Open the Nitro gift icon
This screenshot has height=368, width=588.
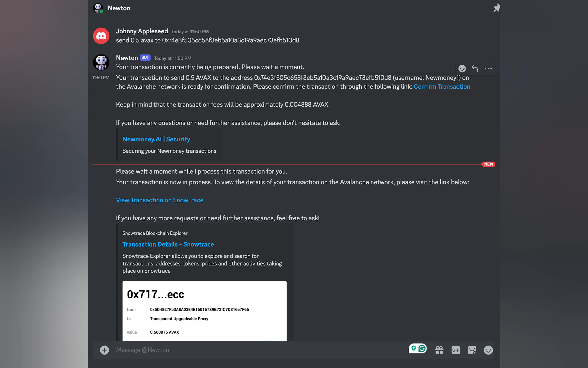[x=439, y=350]
